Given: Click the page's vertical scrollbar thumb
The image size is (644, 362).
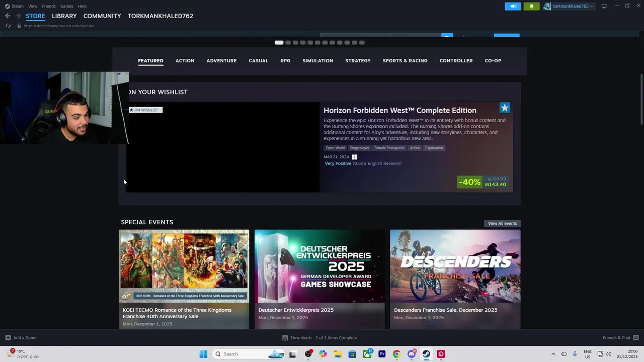Looking at the screenshot, I should pyautogui.click(x=641, y=99).
